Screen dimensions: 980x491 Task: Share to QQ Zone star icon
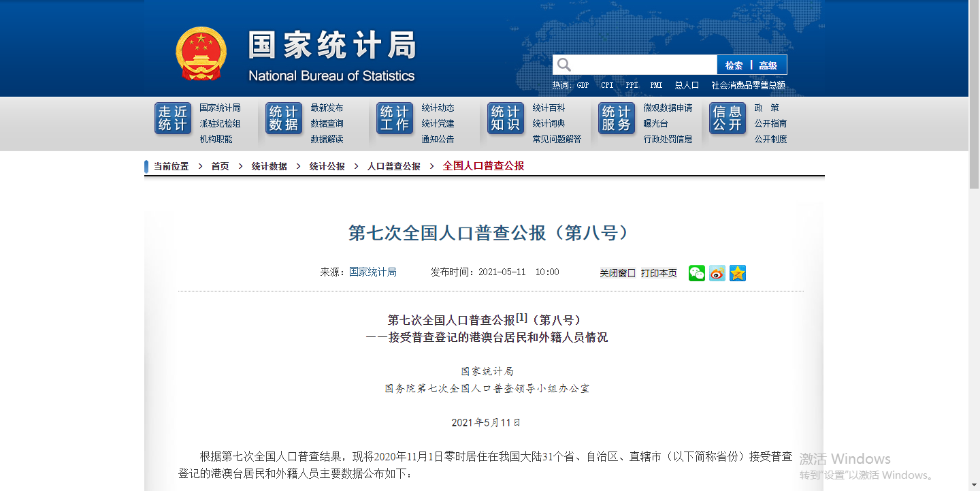click(738, 273)
